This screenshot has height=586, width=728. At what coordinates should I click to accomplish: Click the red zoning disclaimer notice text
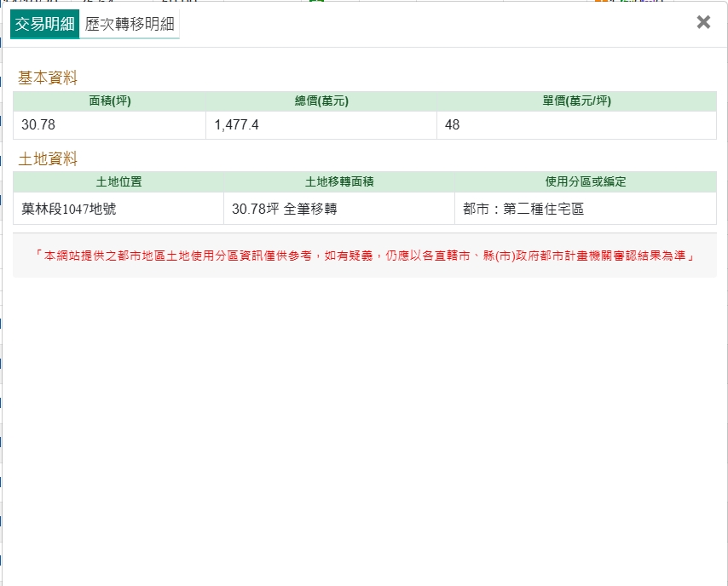click(364, 256)
